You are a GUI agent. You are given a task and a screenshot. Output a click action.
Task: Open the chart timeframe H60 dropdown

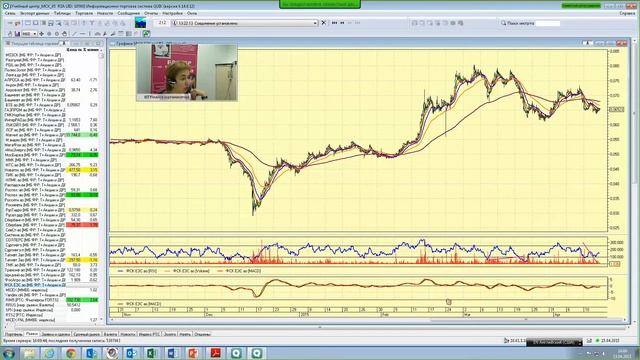[x=29, y=34]
